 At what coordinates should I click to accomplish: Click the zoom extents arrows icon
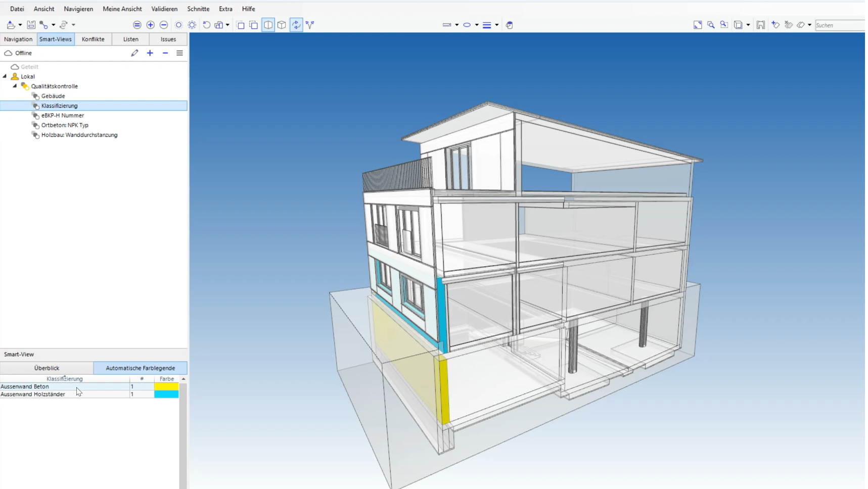point(698,25)
